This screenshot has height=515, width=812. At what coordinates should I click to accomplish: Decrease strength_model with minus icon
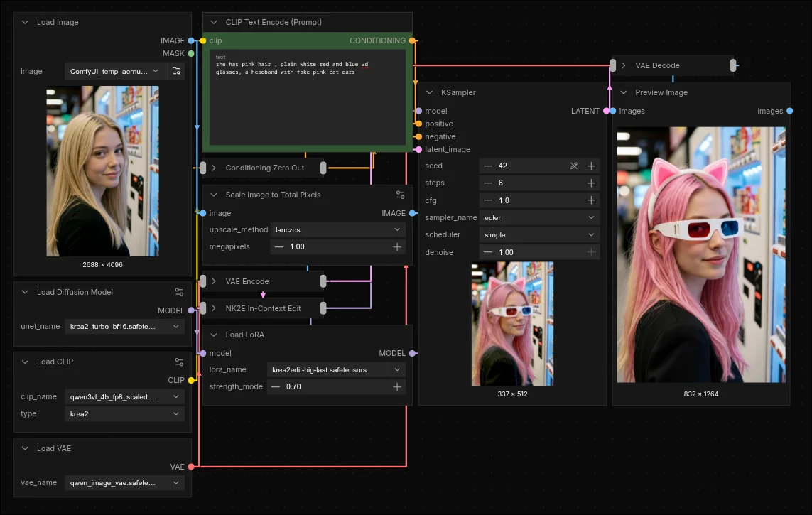point(276,386)
